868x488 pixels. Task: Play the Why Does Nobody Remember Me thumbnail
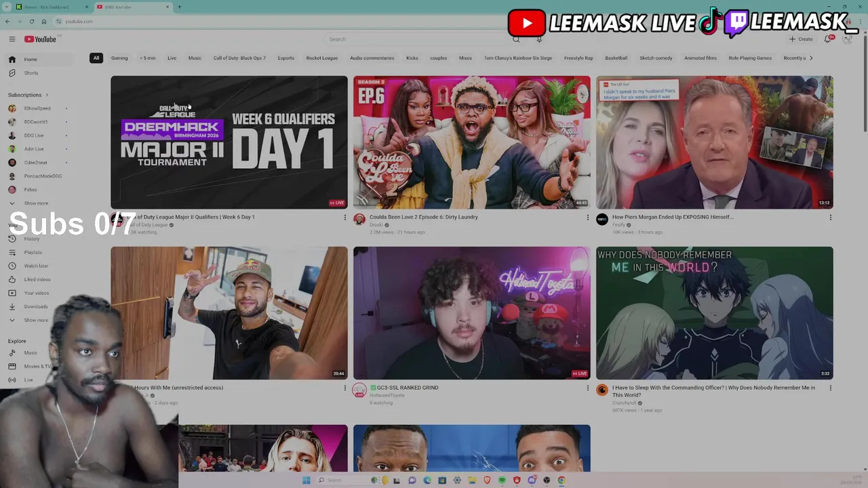(715, 313)
